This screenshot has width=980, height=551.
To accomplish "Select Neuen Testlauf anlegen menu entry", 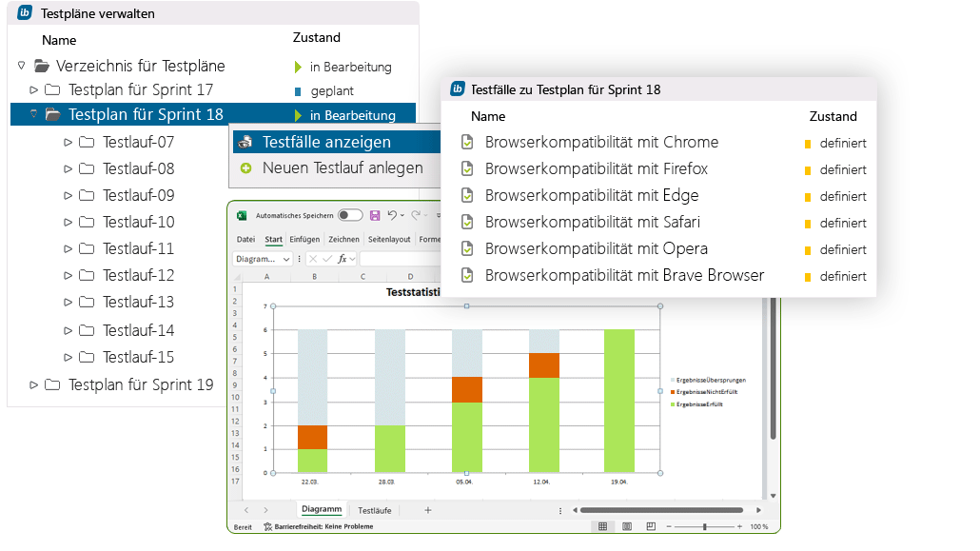I will pyautogui.click(x=342, y=168).
